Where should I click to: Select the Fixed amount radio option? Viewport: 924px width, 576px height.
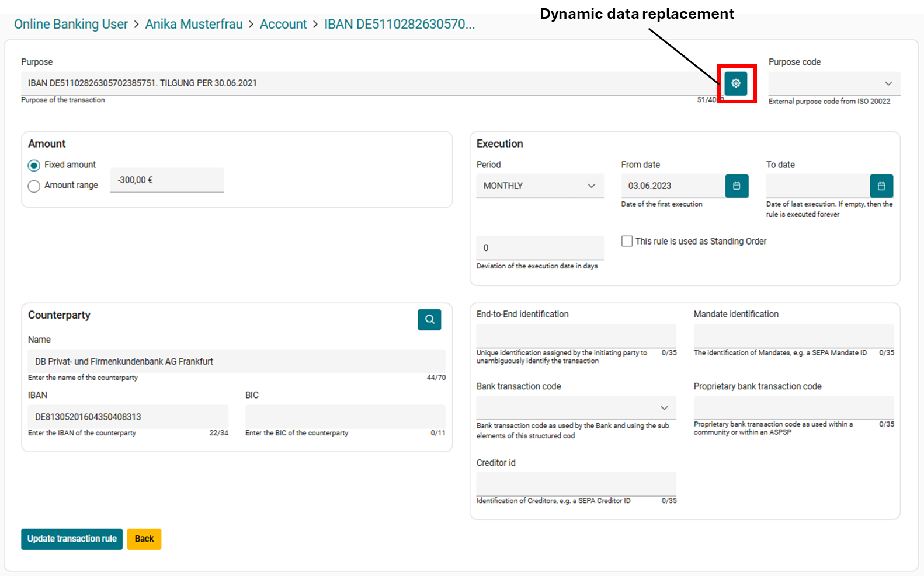coord(34,166)
